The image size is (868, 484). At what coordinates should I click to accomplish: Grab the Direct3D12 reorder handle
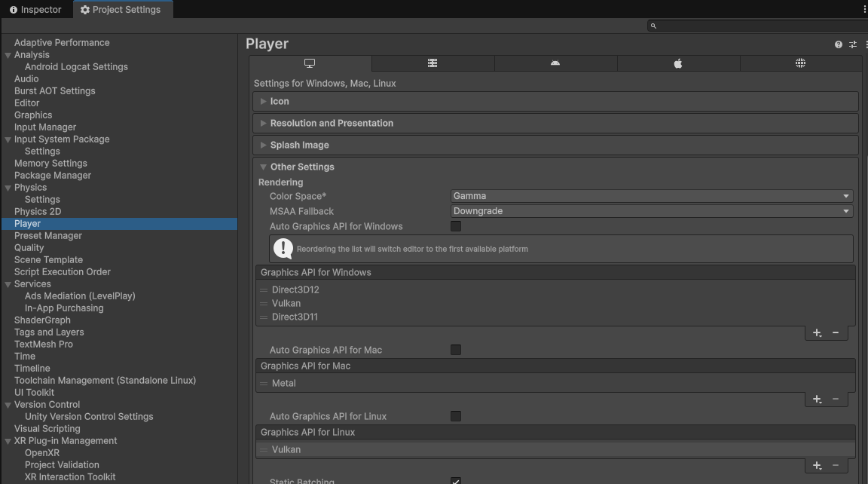264,290
